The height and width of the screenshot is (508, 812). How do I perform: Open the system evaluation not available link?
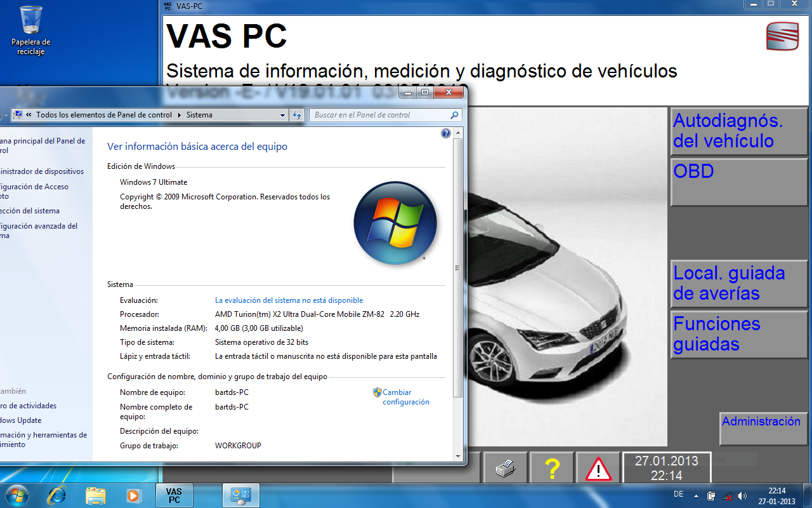[x=289, y=300]
